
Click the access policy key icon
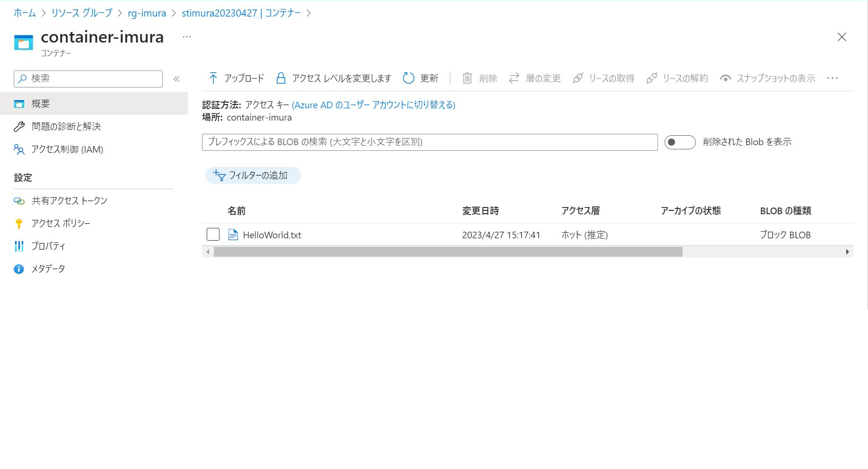19,224
